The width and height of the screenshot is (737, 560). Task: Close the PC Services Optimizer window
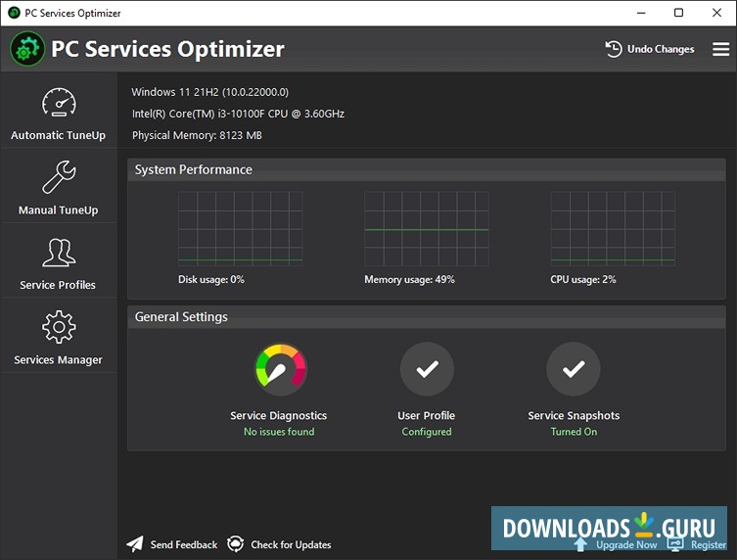(716, 13)
